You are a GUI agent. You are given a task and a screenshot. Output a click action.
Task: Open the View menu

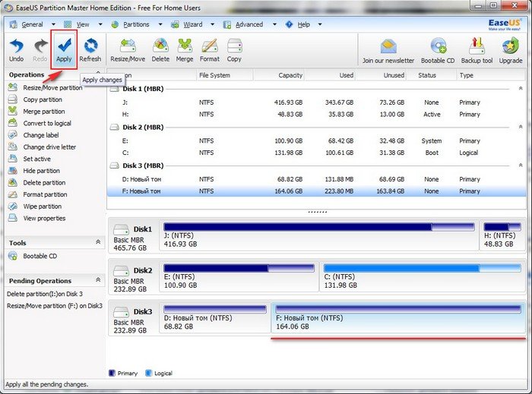tap(83, 24)
